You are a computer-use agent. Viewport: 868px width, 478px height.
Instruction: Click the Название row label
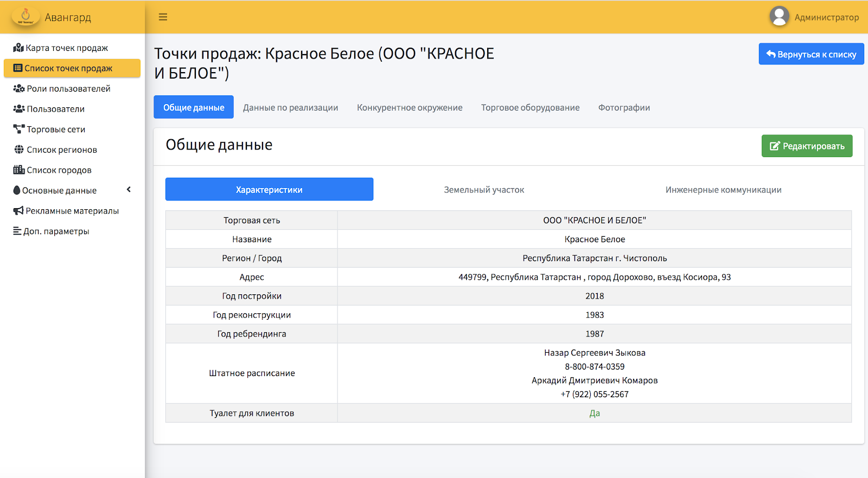(252, 240)
